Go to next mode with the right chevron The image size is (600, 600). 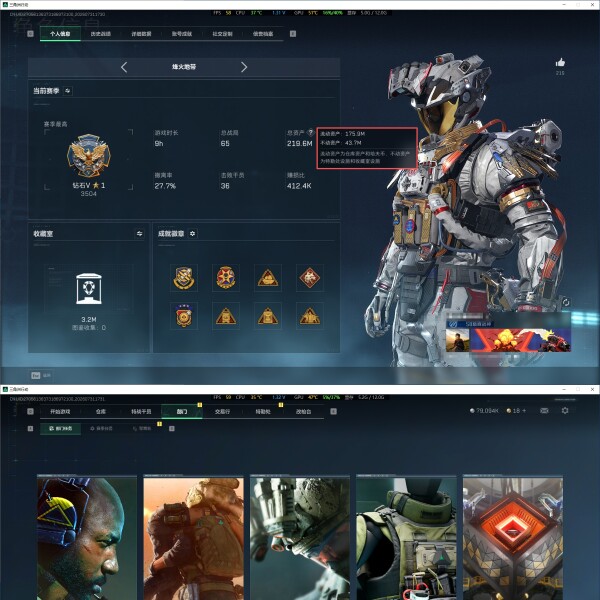(244, 67)
